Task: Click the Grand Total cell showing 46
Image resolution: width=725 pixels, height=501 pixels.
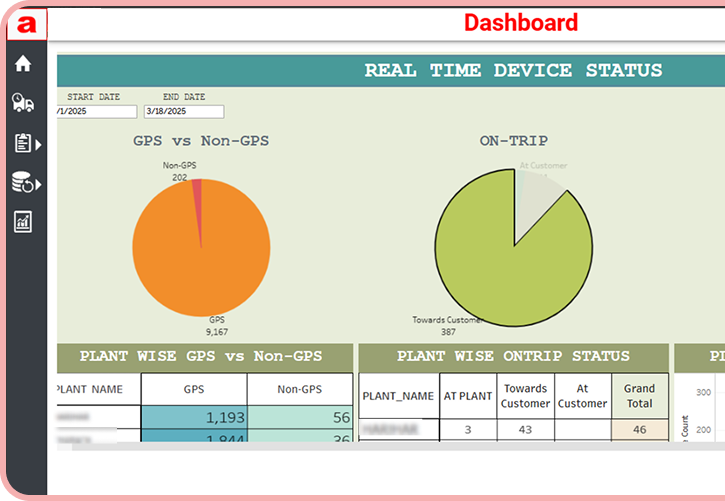Action: [639, 428]
